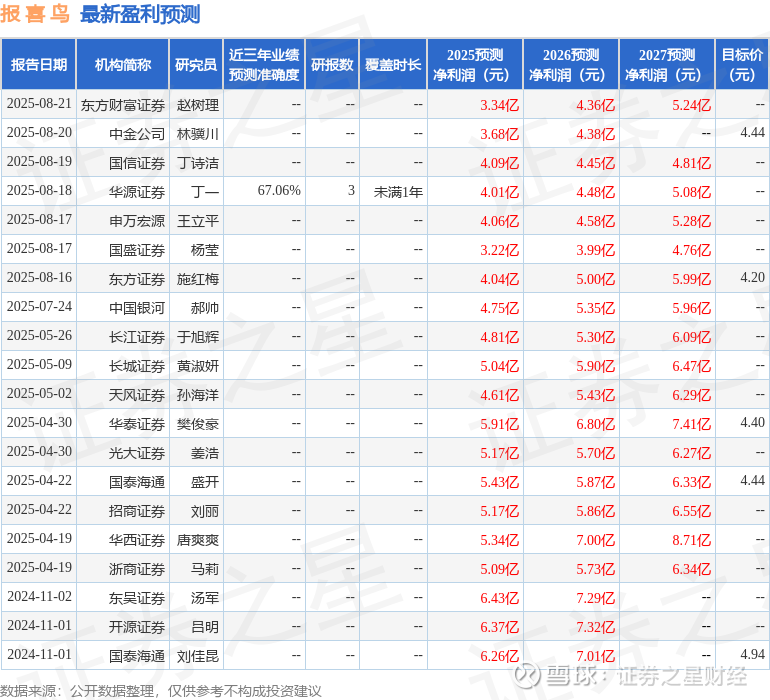Click researcher 唐爽爽
770x700 pixels.
[x=198, y=540]
